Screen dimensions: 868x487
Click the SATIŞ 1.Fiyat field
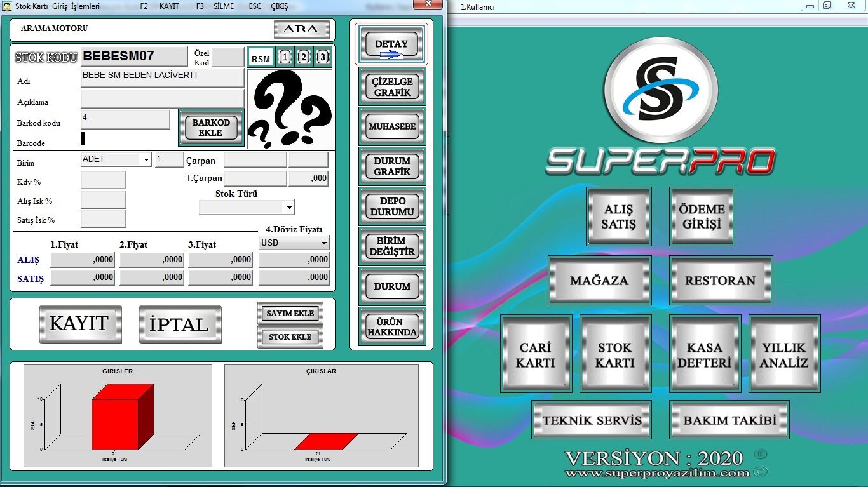point(83,277)
